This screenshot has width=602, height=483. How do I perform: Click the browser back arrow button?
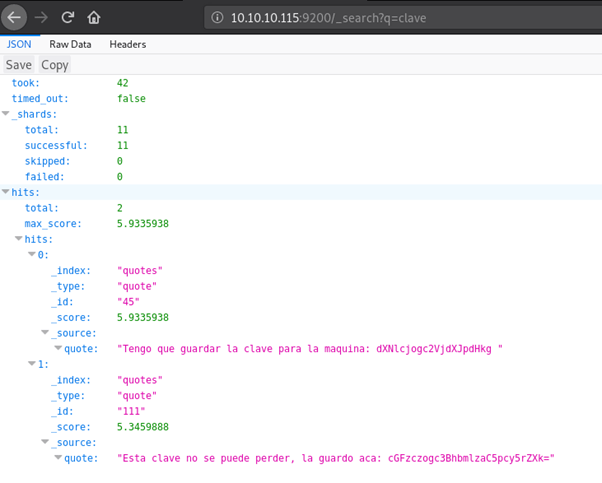pyautogui.click(x=14, y=17)
